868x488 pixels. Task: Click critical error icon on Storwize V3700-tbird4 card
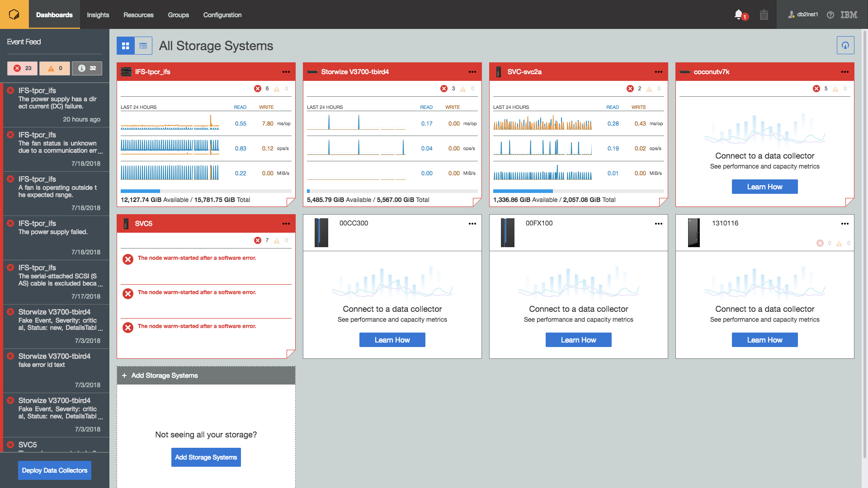tap(444, 89)
